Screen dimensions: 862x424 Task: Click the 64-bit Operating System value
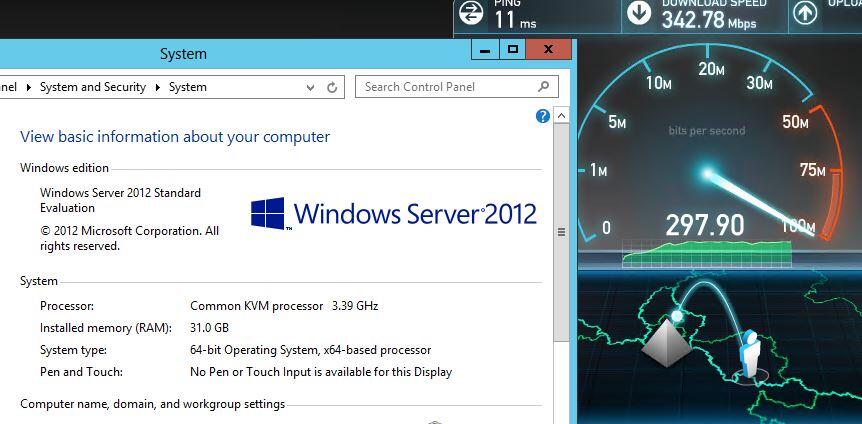point(310,350)
